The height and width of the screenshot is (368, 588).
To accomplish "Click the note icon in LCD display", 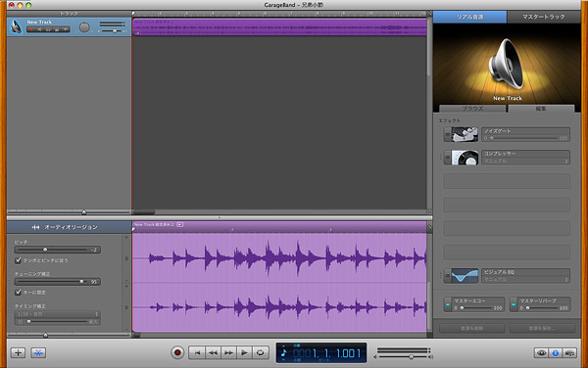I will point(284,352).
